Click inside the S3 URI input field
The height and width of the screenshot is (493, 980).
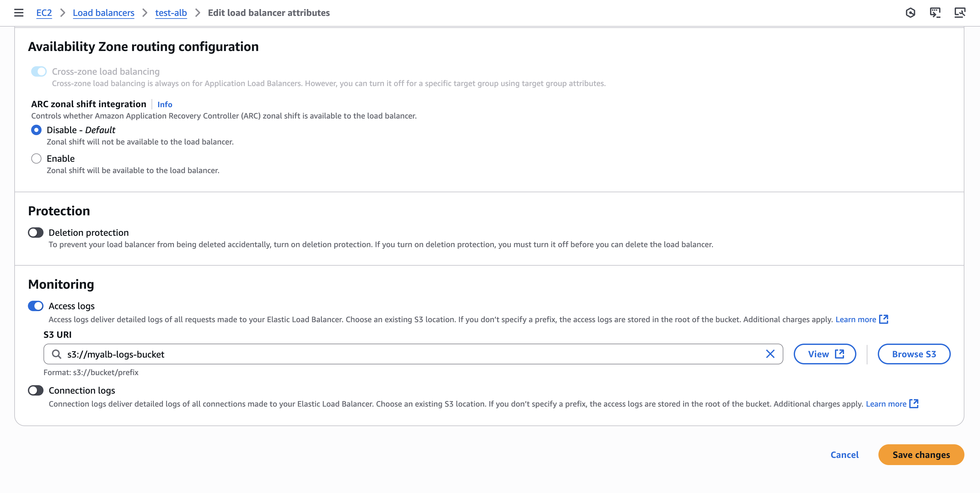click(266, 354)
